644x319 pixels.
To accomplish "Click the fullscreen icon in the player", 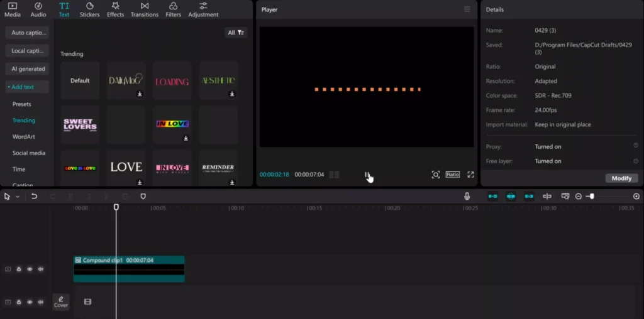I will (470, 175).
